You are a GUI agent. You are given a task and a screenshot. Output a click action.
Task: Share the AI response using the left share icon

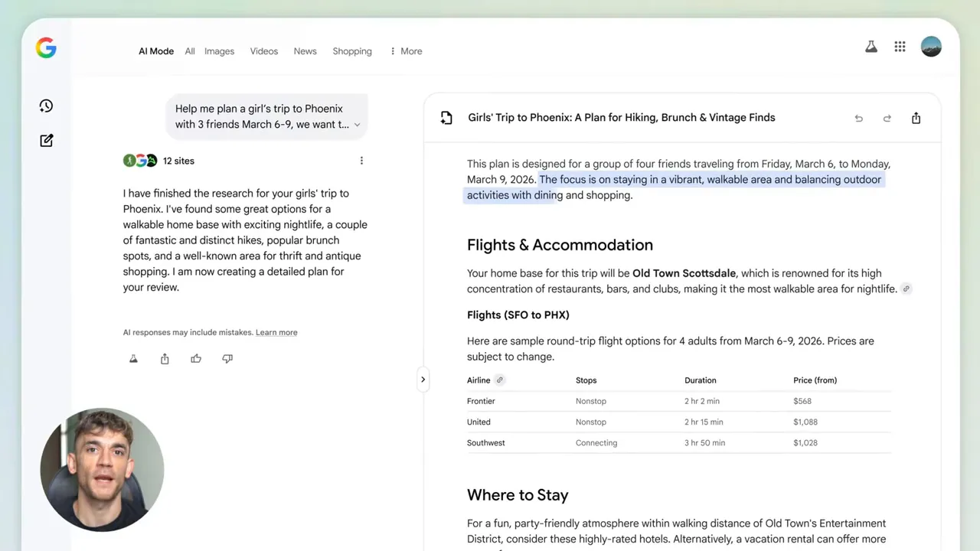pyautogui.click(x=165, y=358)
